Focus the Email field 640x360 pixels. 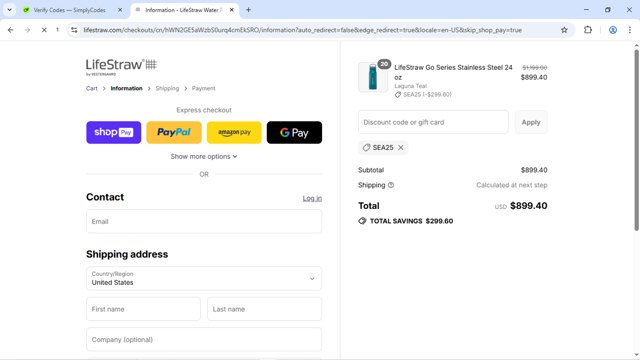tap(204, 221)
